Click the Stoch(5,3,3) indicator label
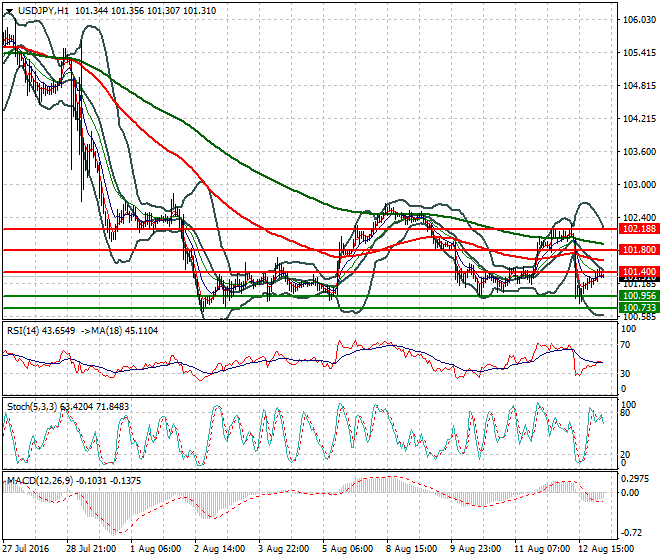660x560 pixels. [30, 406]
